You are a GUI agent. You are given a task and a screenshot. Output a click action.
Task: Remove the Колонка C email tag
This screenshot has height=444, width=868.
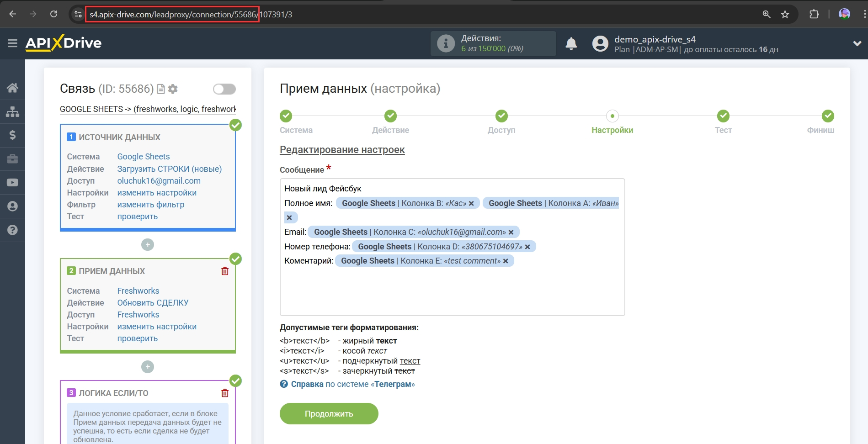[x=511, y=233]
